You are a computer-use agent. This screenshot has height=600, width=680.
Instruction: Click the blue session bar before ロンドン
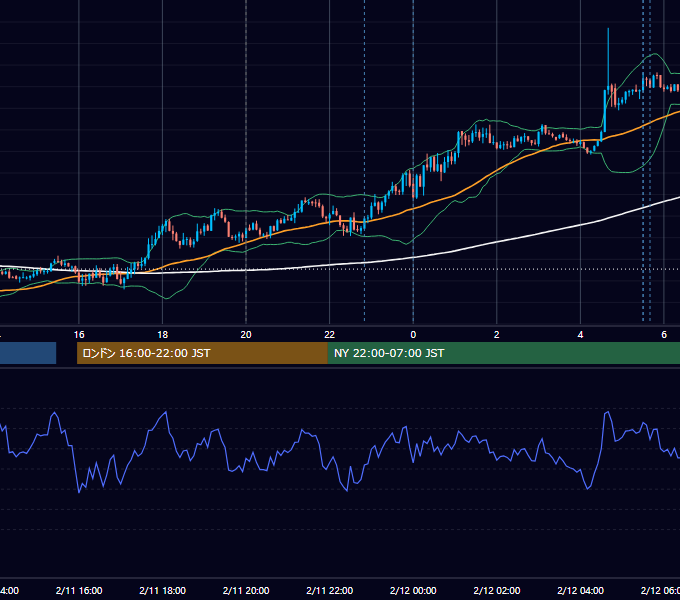pyautogui.click(x=28, y=353)
